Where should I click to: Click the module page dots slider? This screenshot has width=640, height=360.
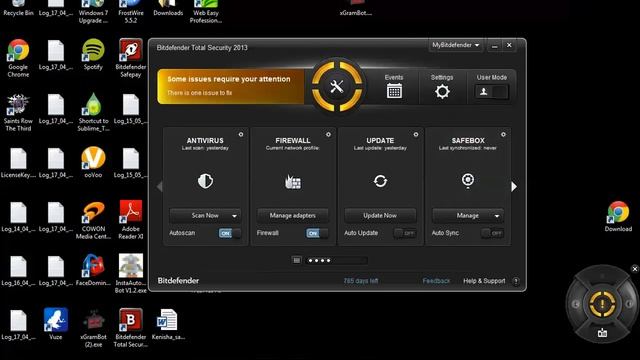tap(336, 260)
